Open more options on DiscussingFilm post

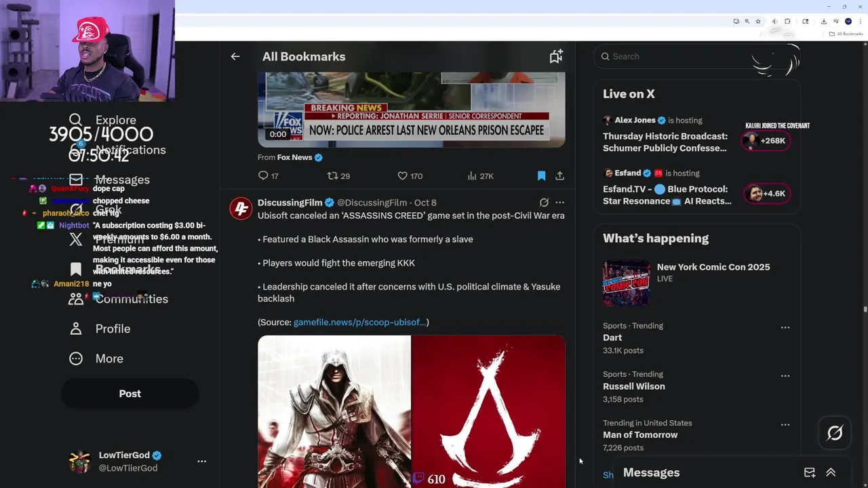point(559,202)
